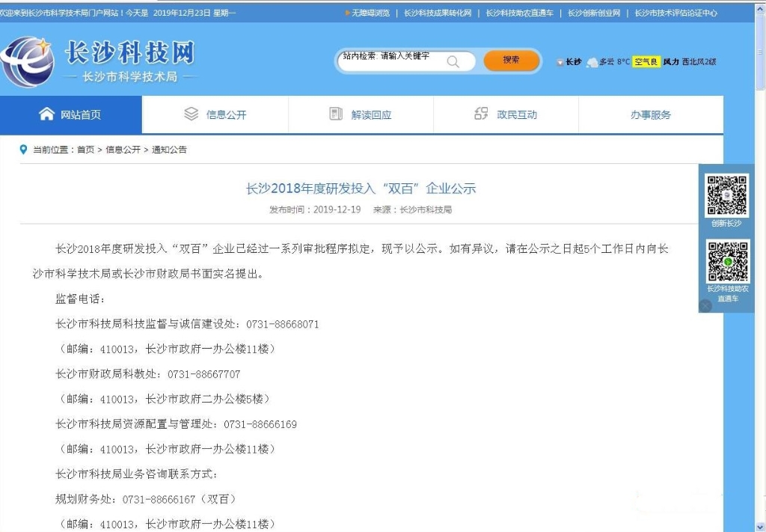The width and height of the screenshot is (766, 532).
Task: Dismiss the QR sidebar with its × button
Action: point(705,305)
